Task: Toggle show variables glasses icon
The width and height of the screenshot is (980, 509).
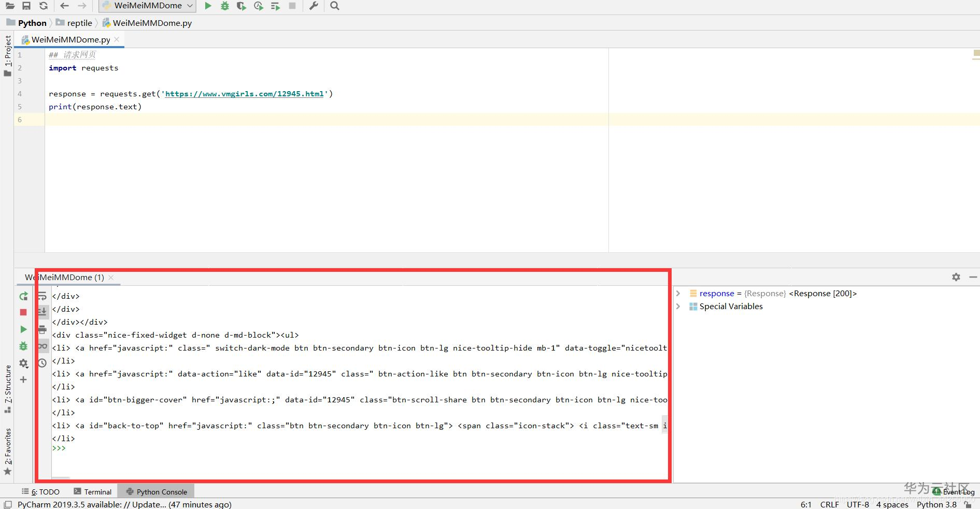Action: click(42, 346)
